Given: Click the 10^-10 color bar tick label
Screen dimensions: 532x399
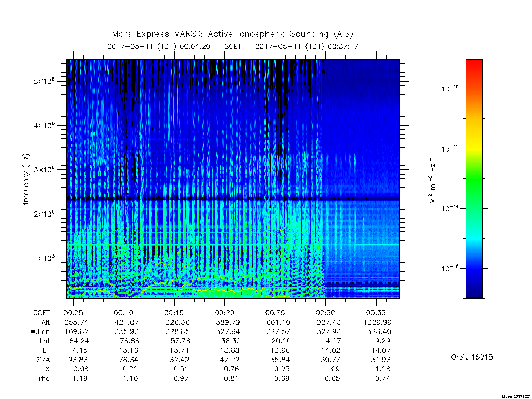Looking at the screenshot, I should click(x=449, y=89).
